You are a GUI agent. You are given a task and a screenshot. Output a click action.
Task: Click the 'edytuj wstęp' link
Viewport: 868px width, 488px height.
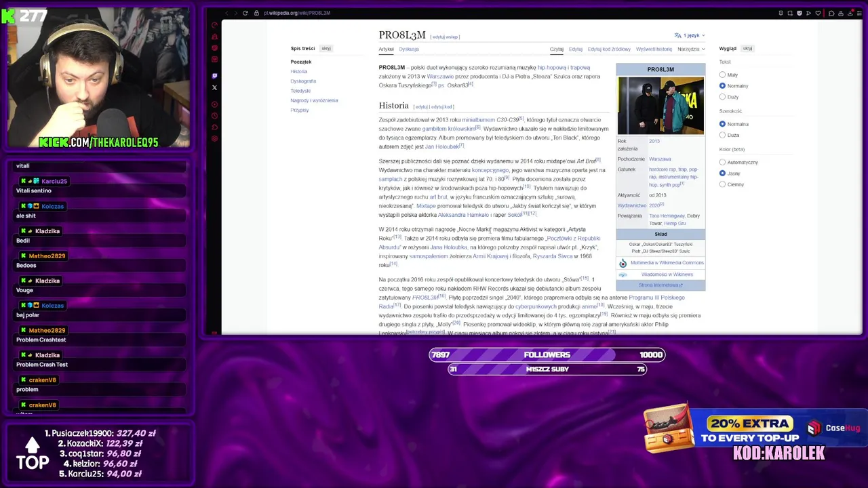tap(445, 37)
